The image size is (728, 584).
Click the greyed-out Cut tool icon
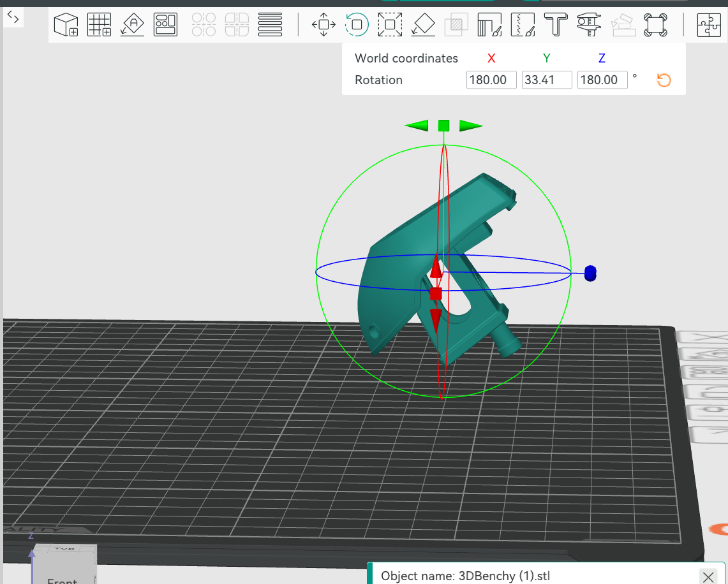(456, 25)
